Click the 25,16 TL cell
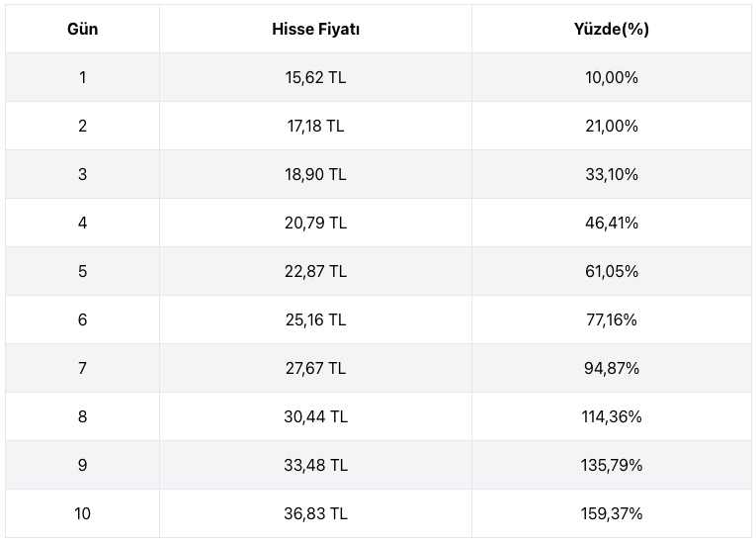This screenshot has width=756, height=544. pyautogui.click(x=315, y=319)
